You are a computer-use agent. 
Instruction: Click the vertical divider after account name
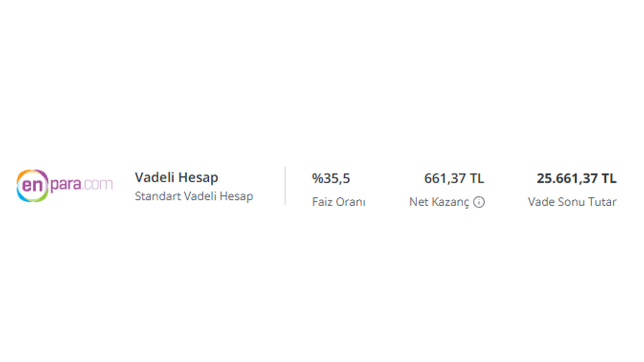(x=285, y=186)
